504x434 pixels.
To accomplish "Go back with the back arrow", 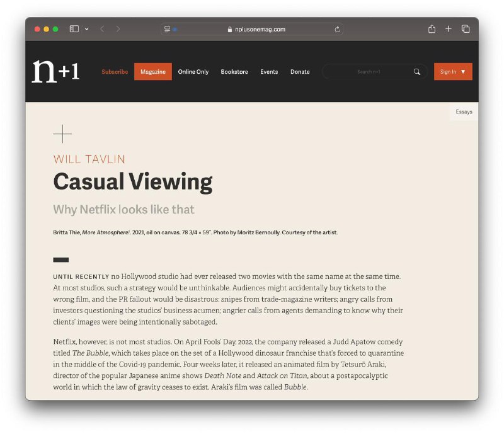I will point(102,29).
